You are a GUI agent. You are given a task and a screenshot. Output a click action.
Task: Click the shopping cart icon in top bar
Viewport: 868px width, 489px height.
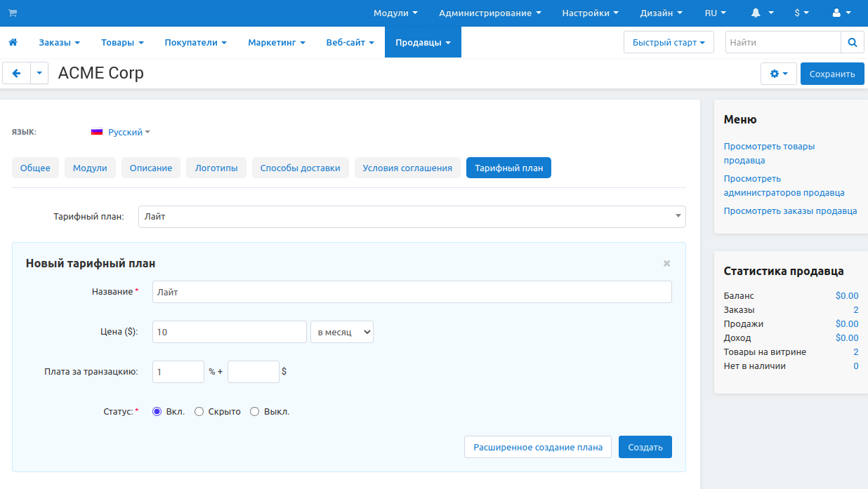click(12, 13)
